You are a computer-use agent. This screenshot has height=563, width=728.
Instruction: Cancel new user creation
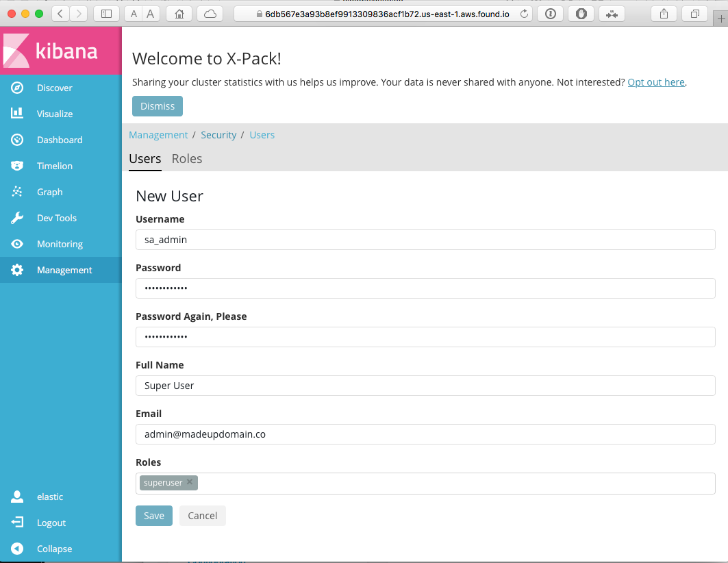203,516
